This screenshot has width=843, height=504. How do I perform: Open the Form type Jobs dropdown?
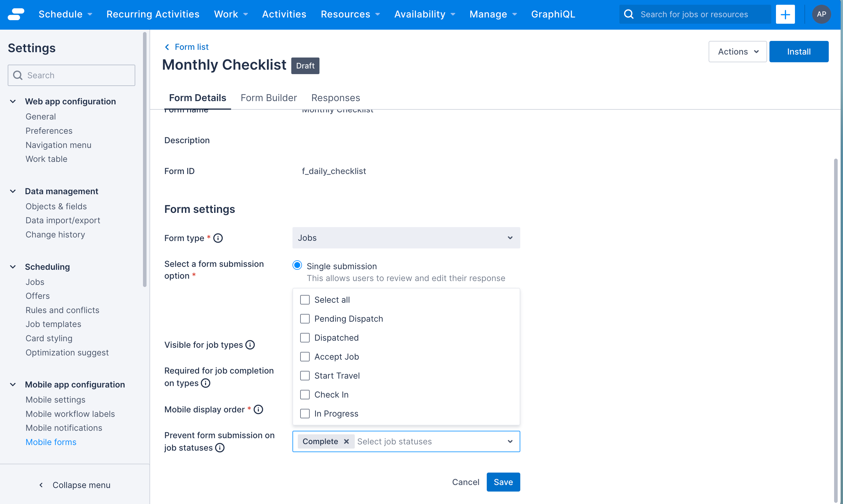[x=406, y=238]
